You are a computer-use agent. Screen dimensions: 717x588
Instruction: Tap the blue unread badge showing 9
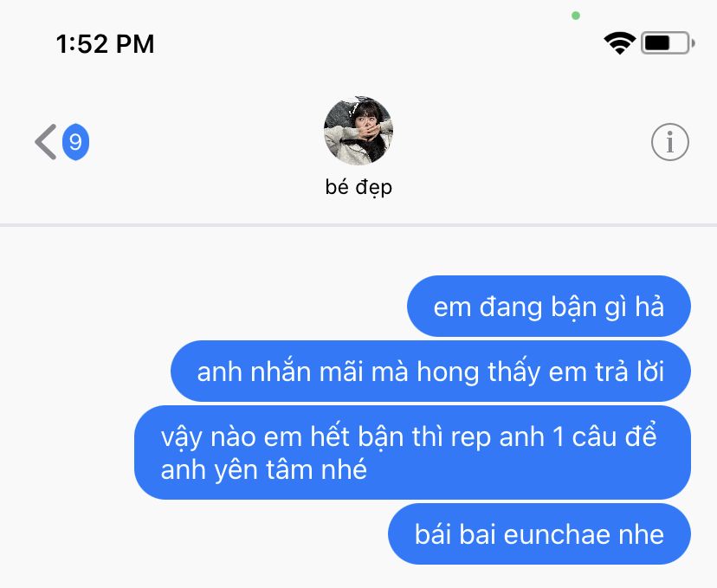(x=75, y=142)
